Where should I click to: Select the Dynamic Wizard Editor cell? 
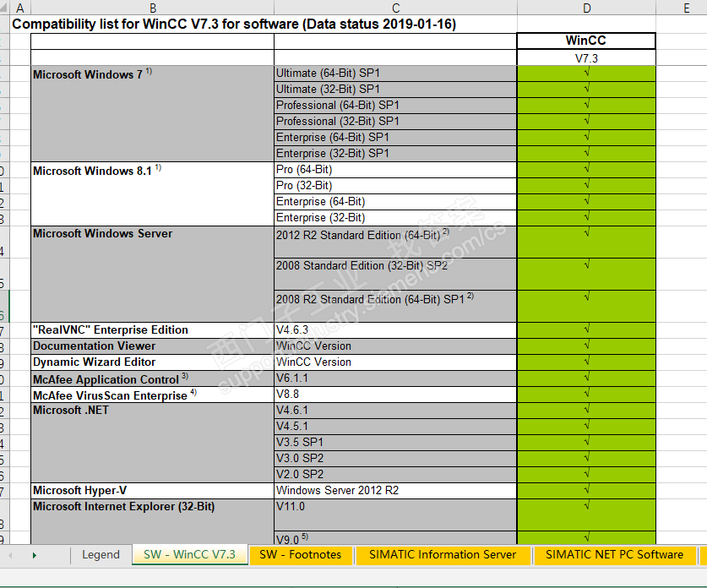point(152,362)
